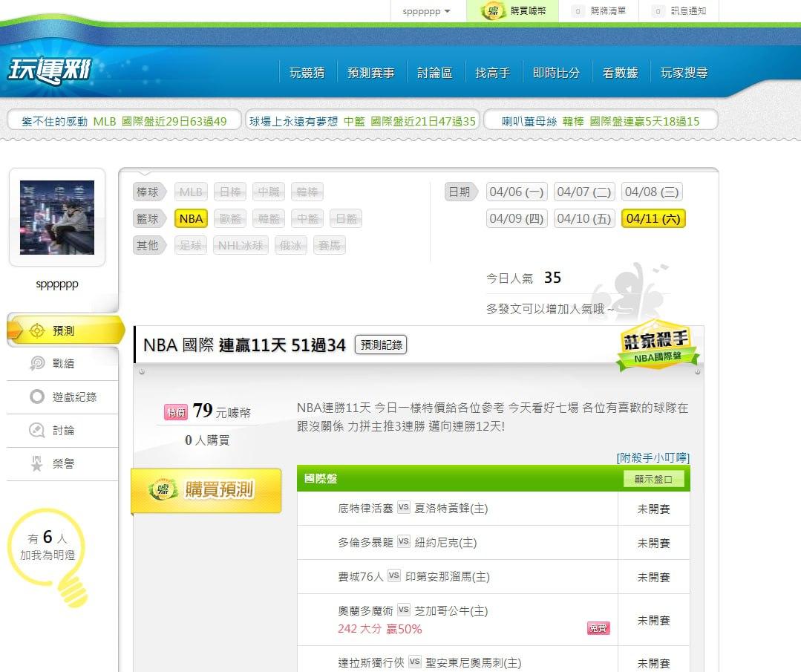Click the 購買預測 button
Image resolution: width=801 pixels, height=672 pixels.
point(206,490)
